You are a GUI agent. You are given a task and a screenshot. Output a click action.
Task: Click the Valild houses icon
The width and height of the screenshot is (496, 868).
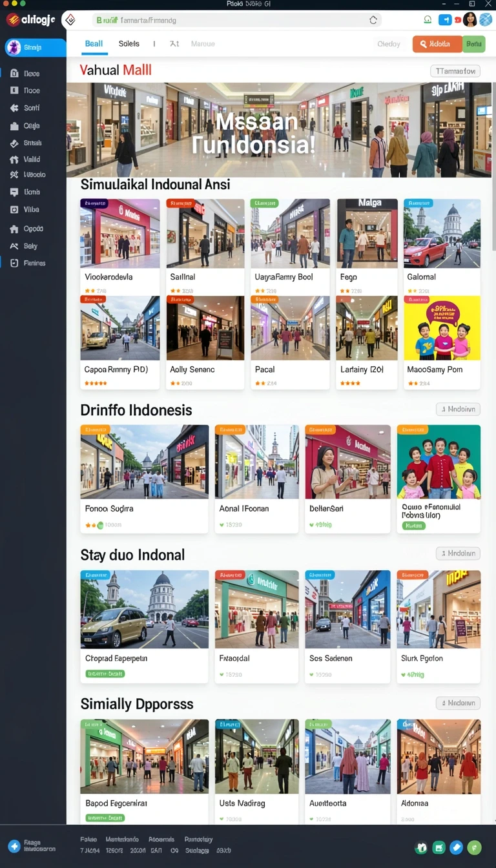14,159
